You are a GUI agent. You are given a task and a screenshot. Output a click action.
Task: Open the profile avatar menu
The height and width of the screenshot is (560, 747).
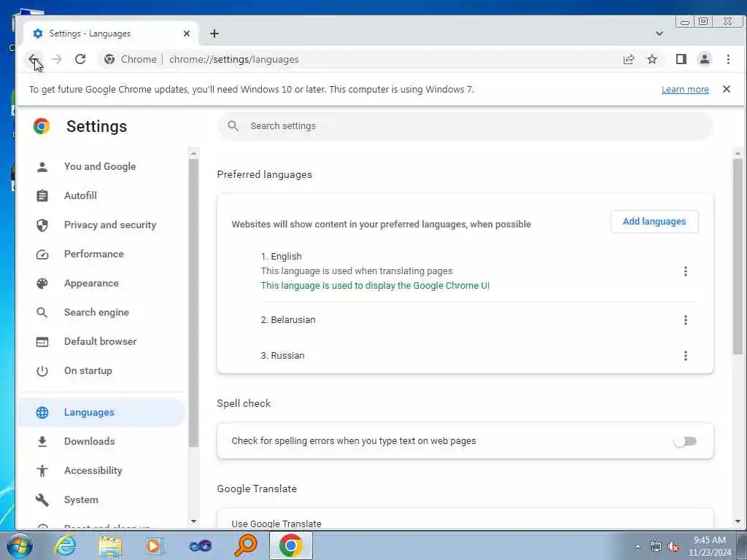coord(704,59)
